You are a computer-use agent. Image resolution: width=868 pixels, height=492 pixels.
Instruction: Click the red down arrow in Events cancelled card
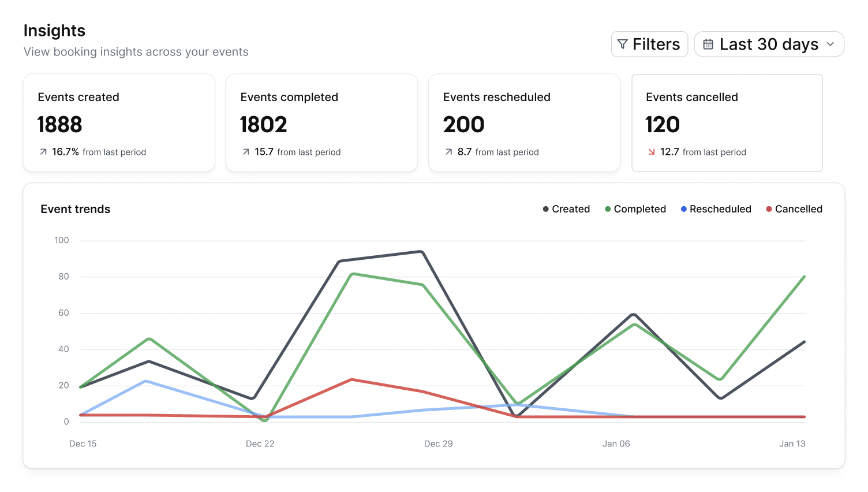click(x=651, y=152)
